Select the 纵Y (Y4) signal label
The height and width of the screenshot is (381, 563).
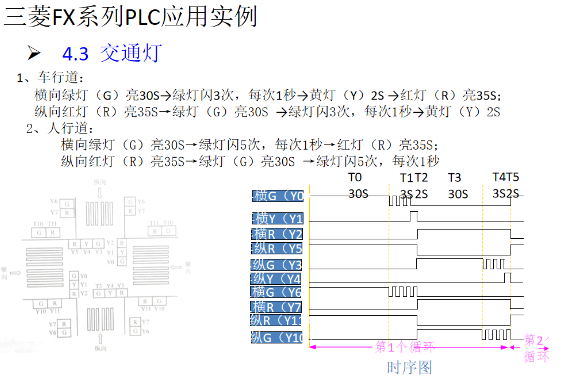point(276,279)
